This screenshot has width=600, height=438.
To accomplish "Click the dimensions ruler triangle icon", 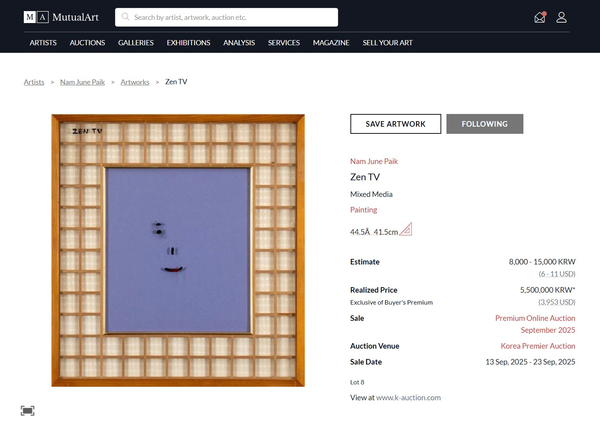I will point(405,230).
